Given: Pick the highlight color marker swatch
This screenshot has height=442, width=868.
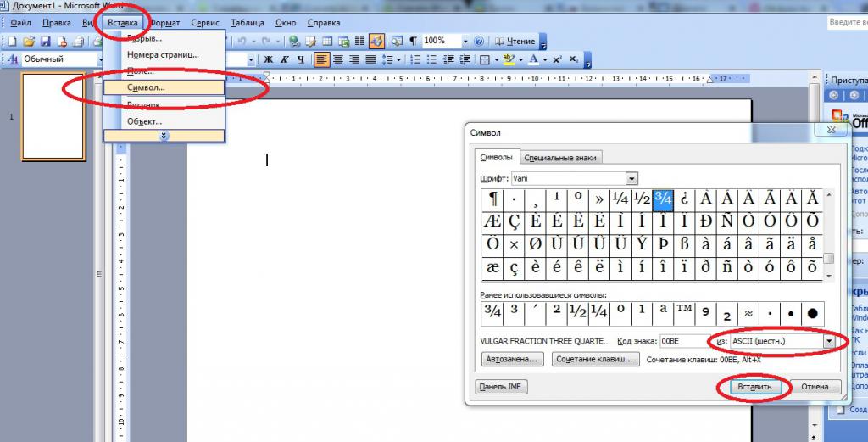Looking at the screenshot, I should click(509, 59).
